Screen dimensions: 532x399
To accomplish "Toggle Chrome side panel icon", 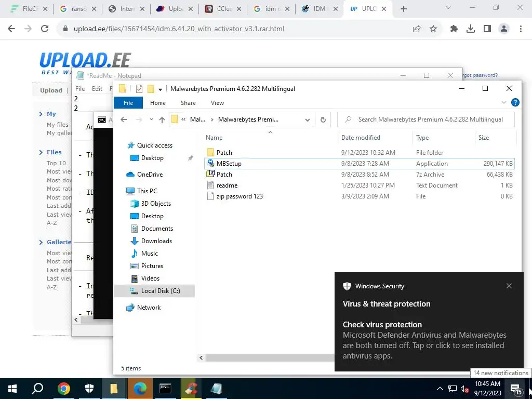I will click(x=487, y=29).
